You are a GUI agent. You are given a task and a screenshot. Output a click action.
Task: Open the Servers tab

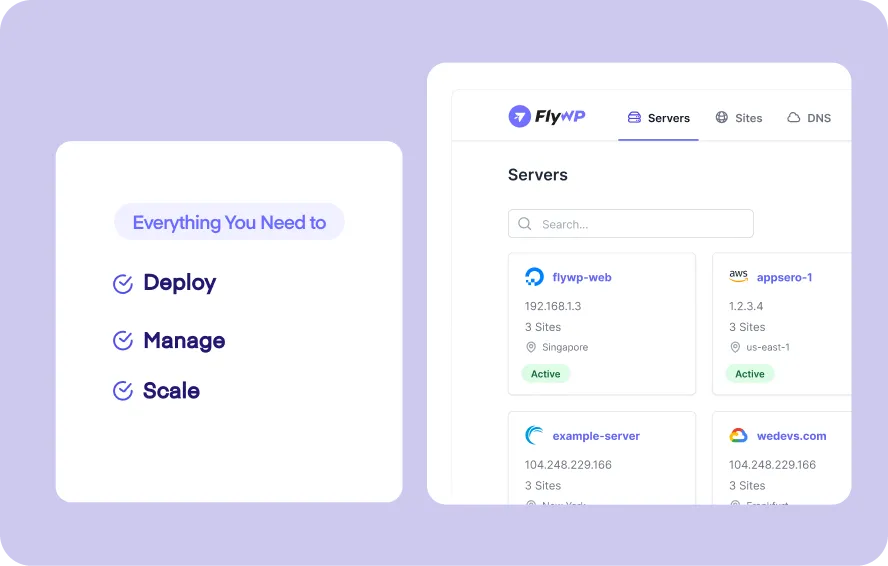658,118
